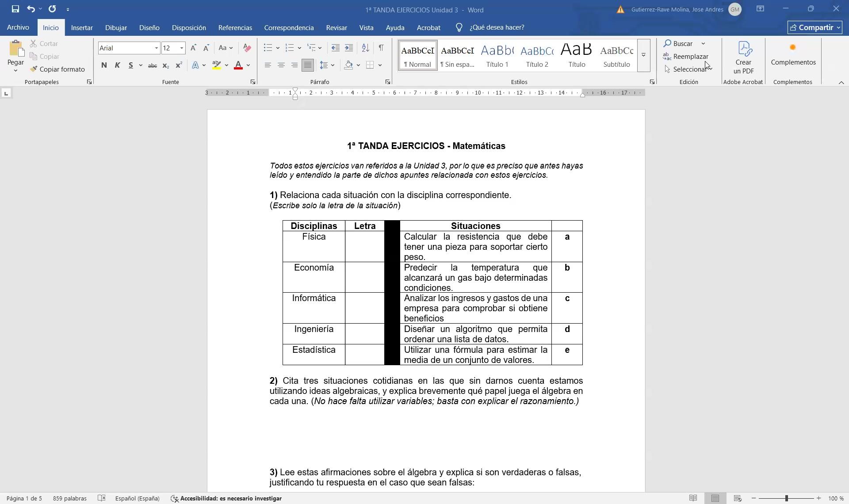
Task: Click the Save disk icon
Action: pyautogui.click(x=15, y=9)
